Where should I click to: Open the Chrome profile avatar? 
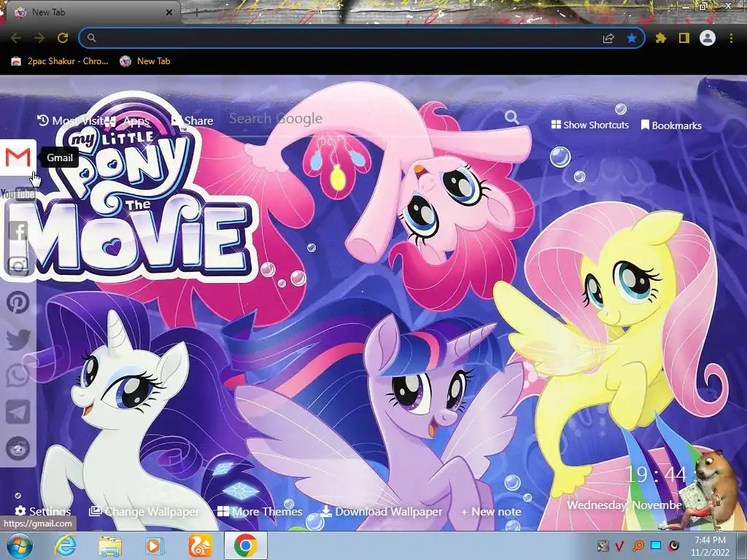coord(708,38)
